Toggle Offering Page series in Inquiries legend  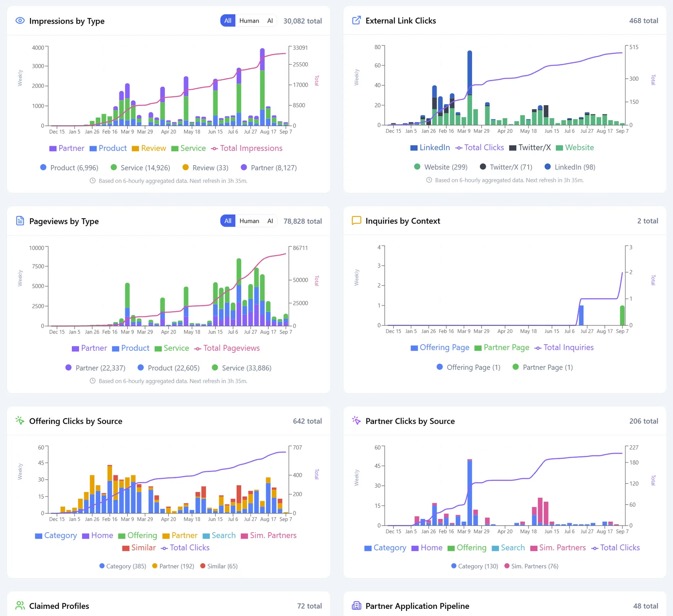tap(440, 347)
